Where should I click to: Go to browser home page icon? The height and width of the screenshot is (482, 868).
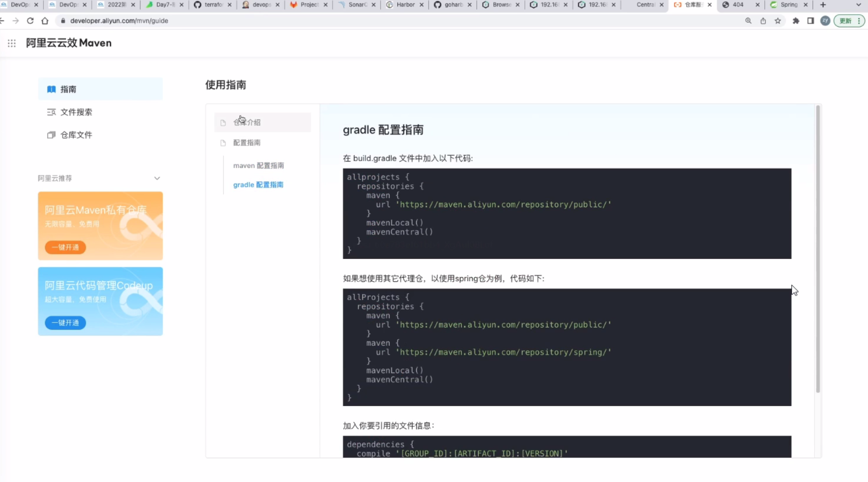(x=45, y=21)
